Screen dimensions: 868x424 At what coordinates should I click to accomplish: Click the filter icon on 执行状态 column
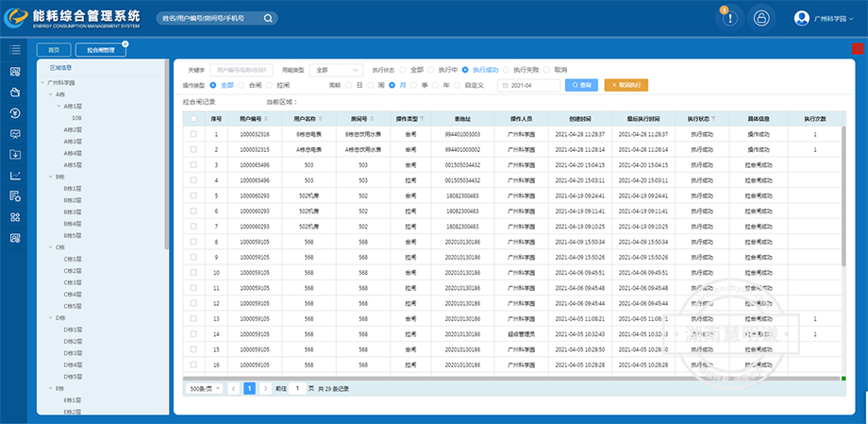[x=714, y=119]
